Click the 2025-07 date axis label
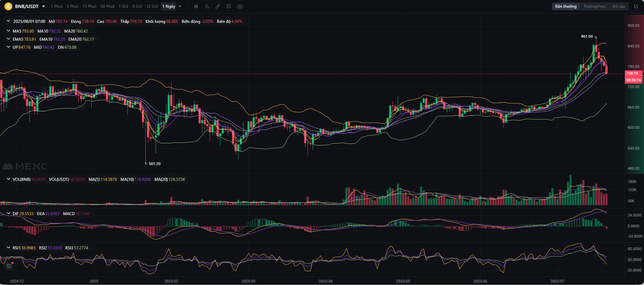Image resolution: width=644 pixels, height=285 pixels. click(557, 281)
